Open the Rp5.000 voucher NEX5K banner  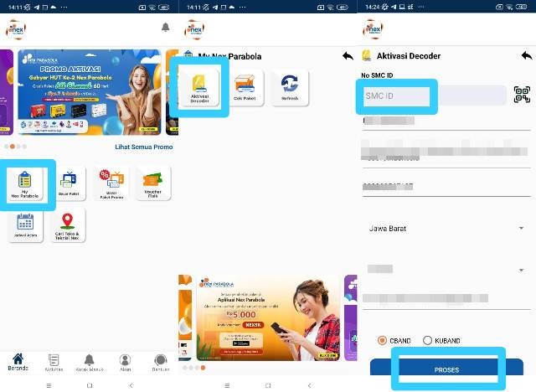[x=268, y=317]
